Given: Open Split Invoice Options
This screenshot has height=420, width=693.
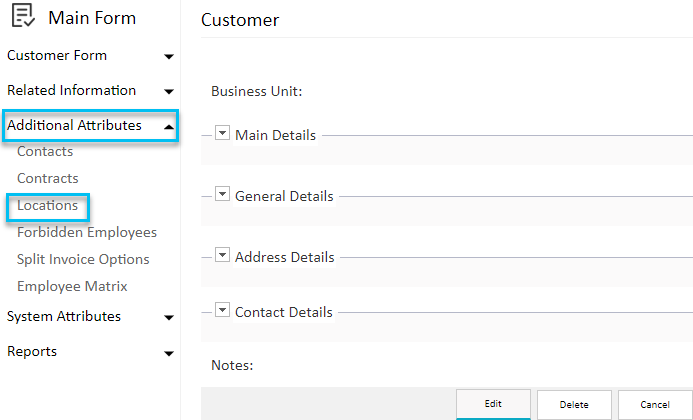Looking at the screenshot, I should (83, 260).
